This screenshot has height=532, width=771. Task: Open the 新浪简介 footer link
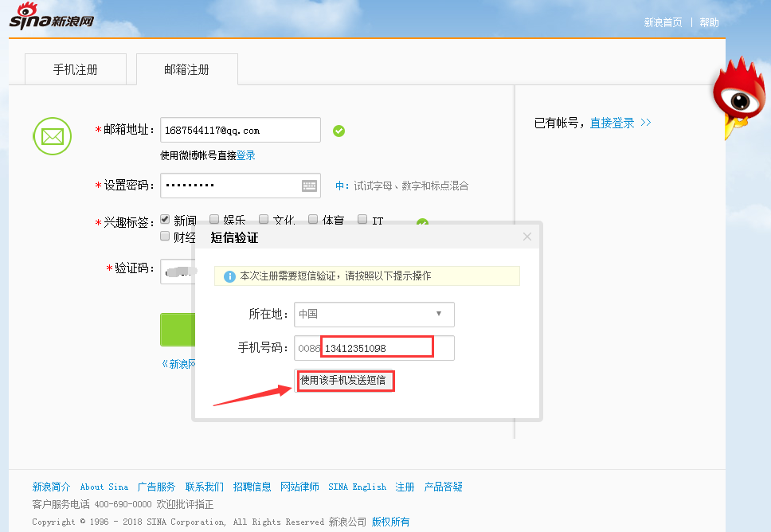click(x=51, y=487)
